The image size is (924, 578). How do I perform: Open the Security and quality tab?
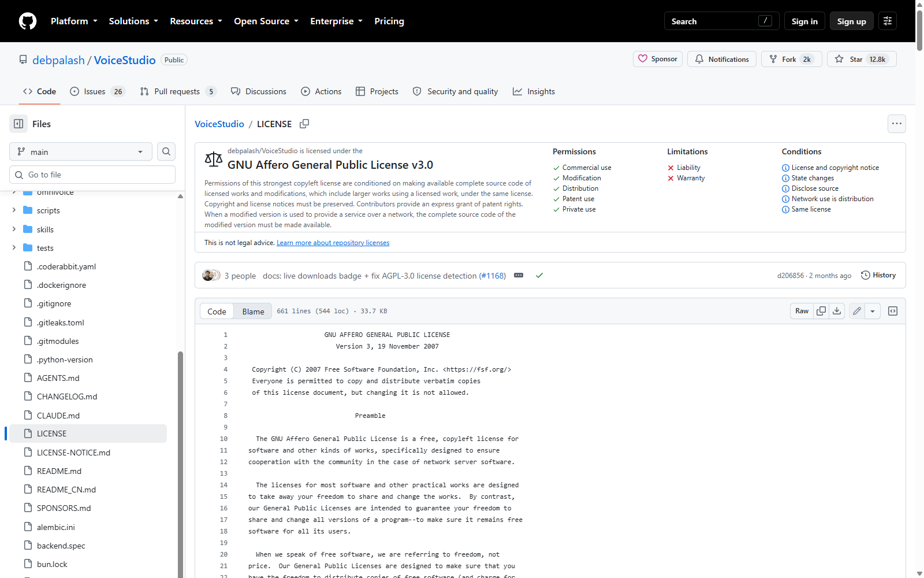coord(455,91)
